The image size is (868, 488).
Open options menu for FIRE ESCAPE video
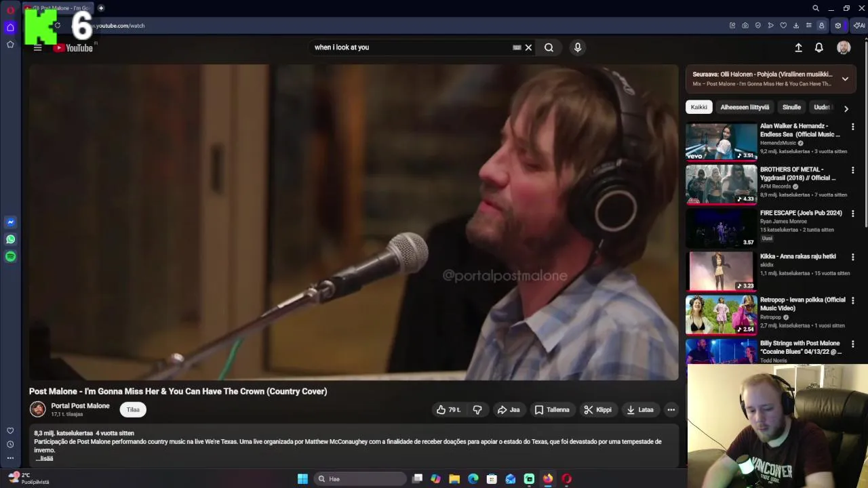(852, 213)
